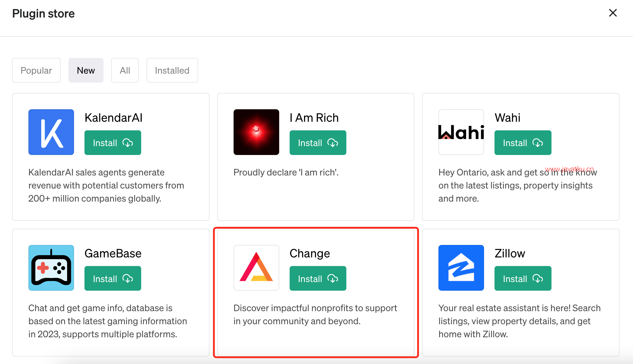Install the I Am Rich plugin
The height and width of the screenshot is (364, 633).
click(318, 143)
